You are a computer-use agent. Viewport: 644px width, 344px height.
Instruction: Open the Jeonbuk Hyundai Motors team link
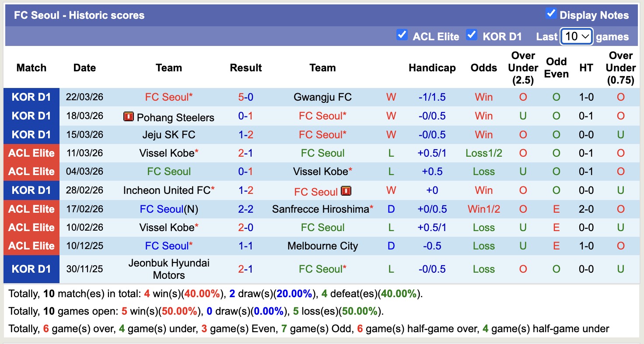(x=169, y=269)
